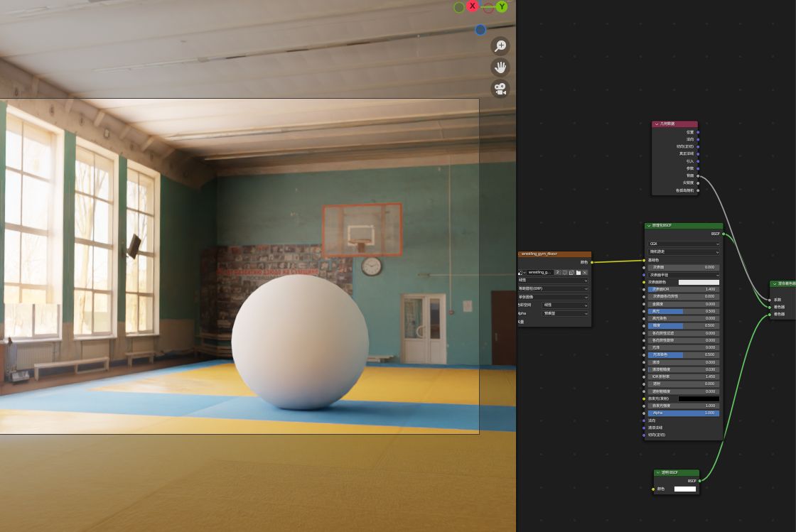
Task: Click the new image copy icon in image node
Action: (x=571, y=272)
